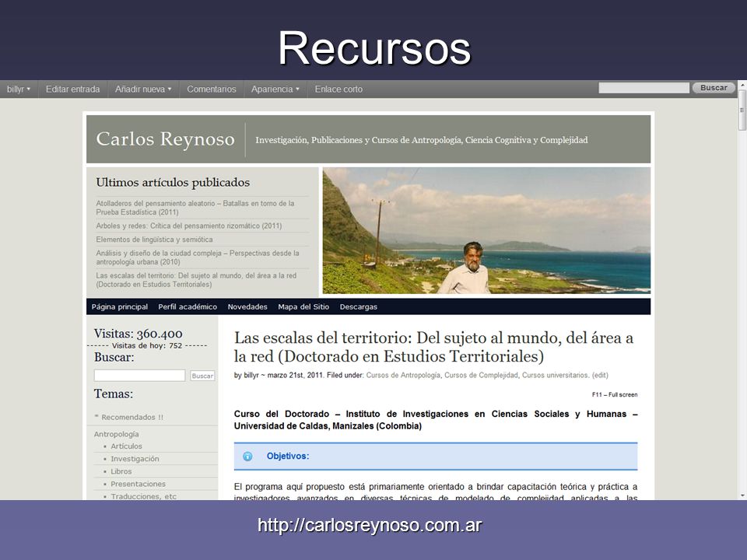Click the vertical scrollbar thumb
The height and width of the screenshot is (560, 747).
[x=742, y=110]
